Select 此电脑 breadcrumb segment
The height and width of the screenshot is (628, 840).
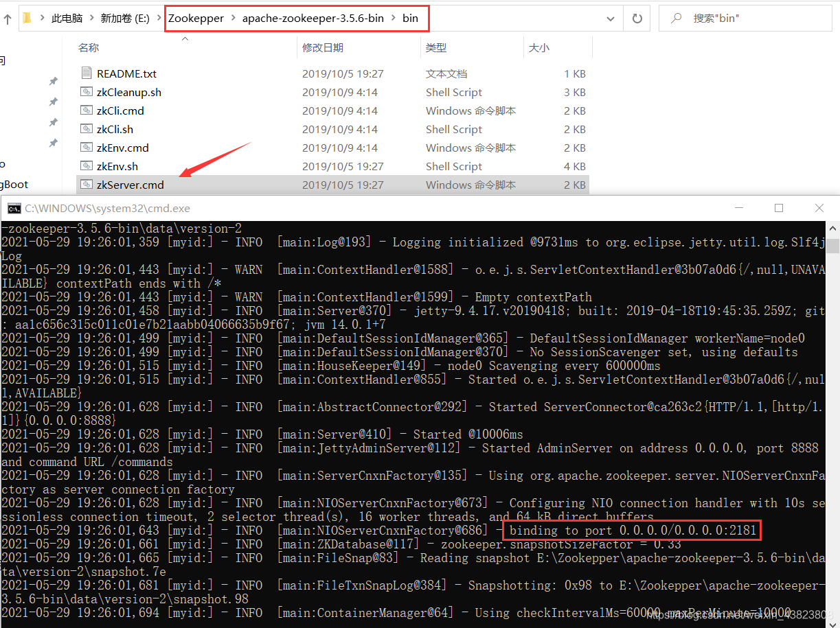click(67, 19)
